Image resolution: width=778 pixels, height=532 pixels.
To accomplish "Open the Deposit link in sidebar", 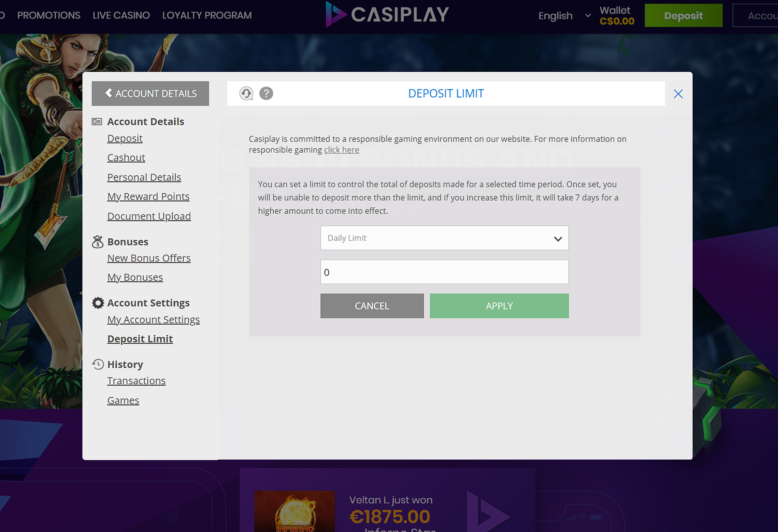I will point(125,138).
